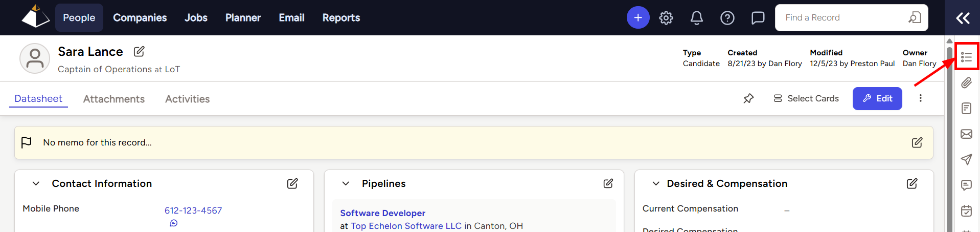
Task: Collapse the Desired & Compensation card
Action: point(656,183)
